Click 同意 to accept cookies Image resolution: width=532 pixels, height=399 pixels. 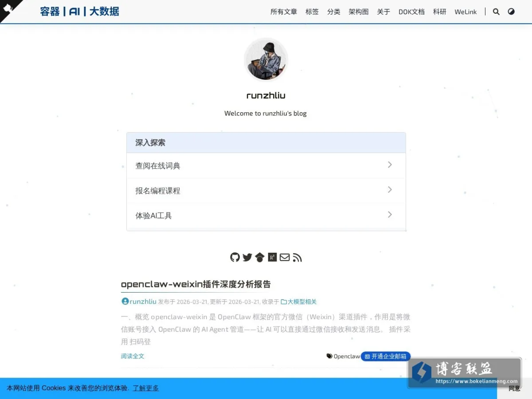pyautogui.click(x=514, y=388)
